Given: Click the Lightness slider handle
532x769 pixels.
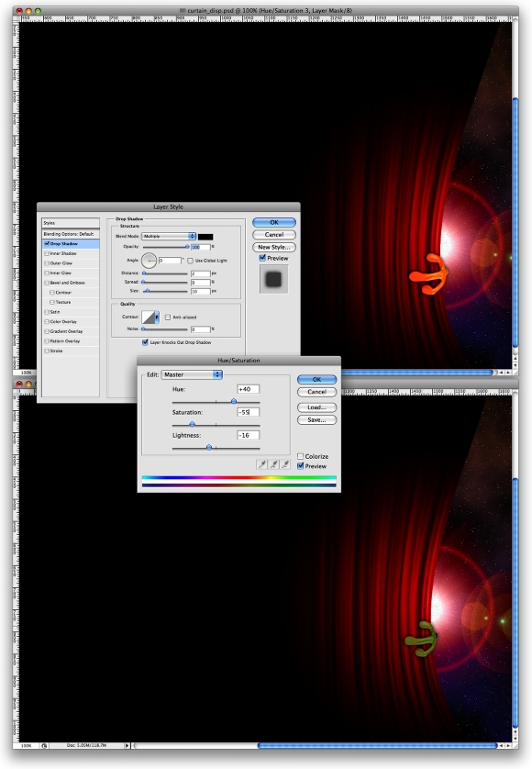Looking at the screenshot, I should tap(209, 447).
